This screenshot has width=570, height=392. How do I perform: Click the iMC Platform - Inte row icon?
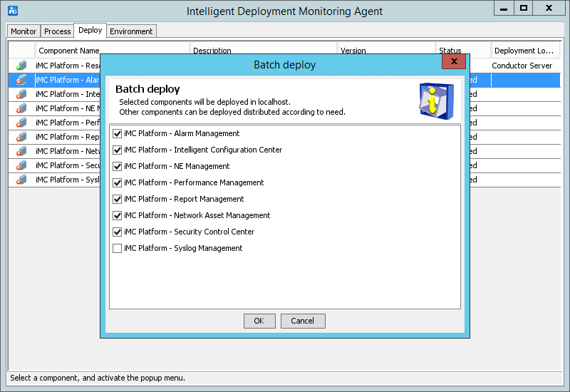tap(21, 94)
